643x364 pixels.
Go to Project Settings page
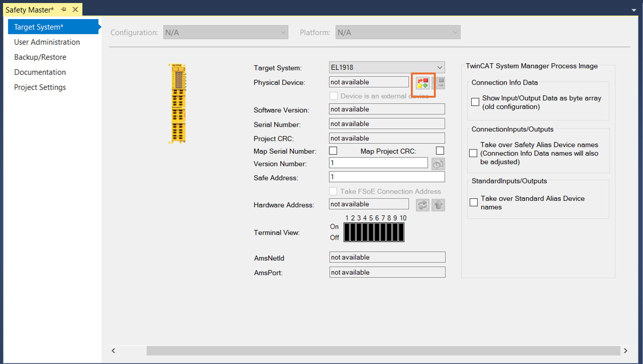coord(40,87)
